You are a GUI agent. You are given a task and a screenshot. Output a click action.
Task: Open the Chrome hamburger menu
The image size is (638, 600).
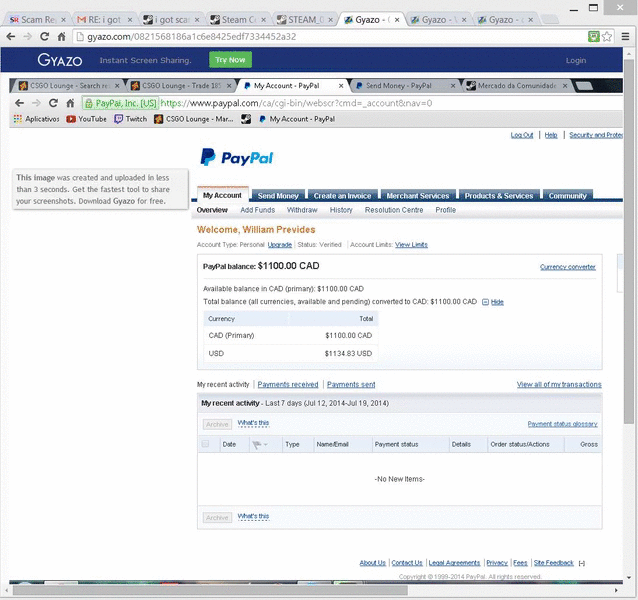pyautogui.click(x=625, y=37)
